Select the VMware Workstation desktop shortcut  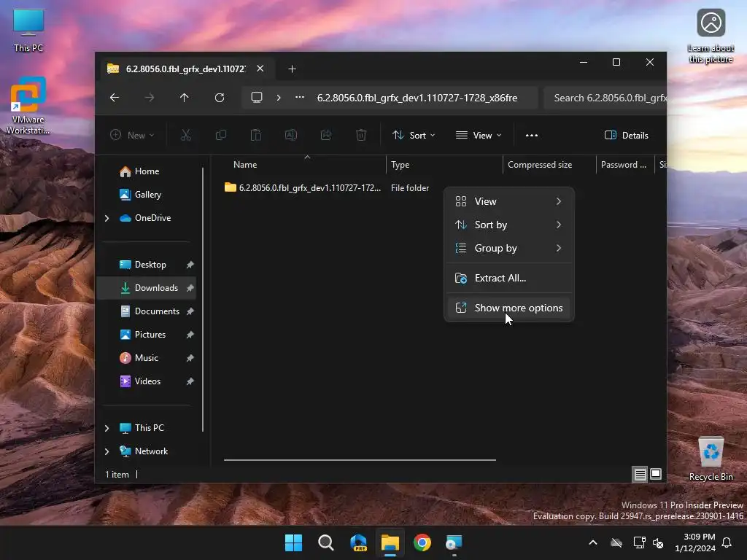[28, 106]
